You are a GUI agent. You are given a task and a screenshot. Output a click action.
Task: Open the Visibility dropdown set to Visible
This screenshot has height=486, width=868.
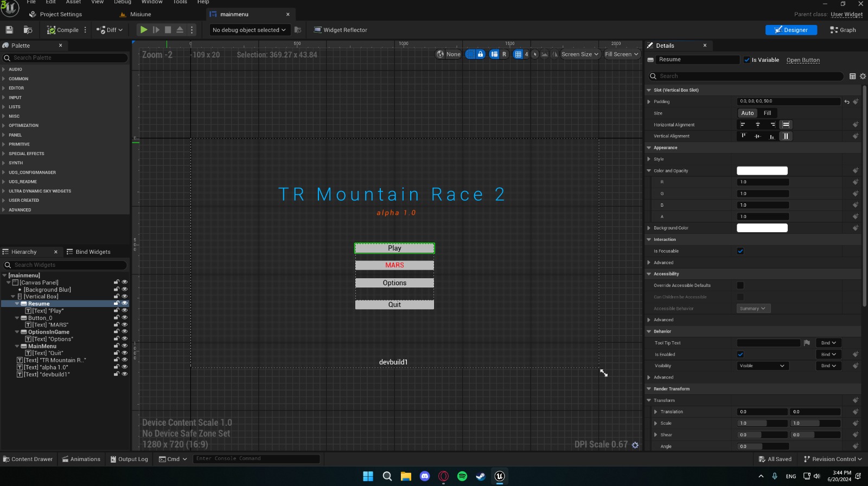pos(762,366)
